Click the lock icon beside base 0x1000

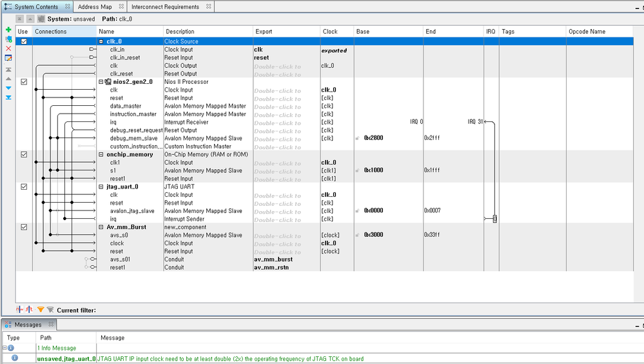coord(357,170)
